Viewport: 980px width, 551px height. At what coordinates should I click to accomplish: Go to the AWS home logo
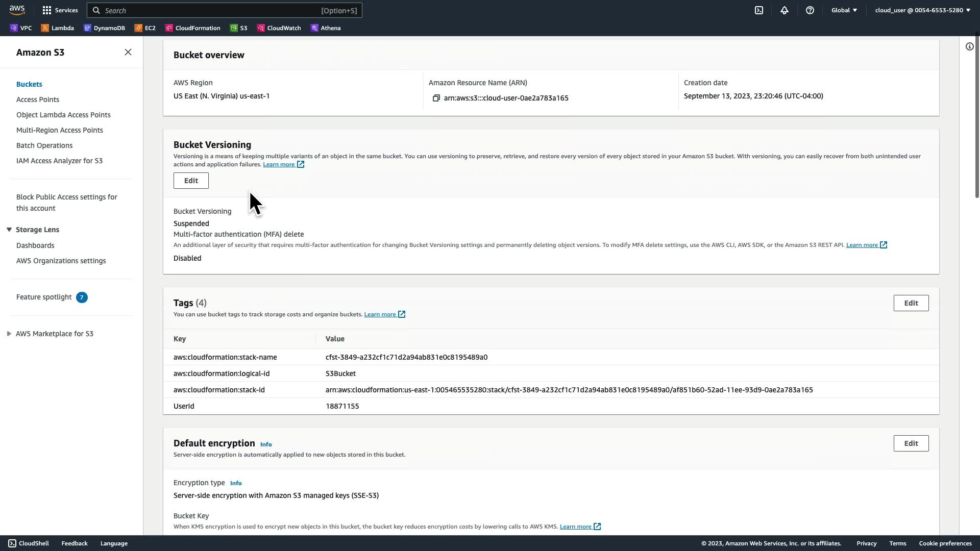pos(17,10)
